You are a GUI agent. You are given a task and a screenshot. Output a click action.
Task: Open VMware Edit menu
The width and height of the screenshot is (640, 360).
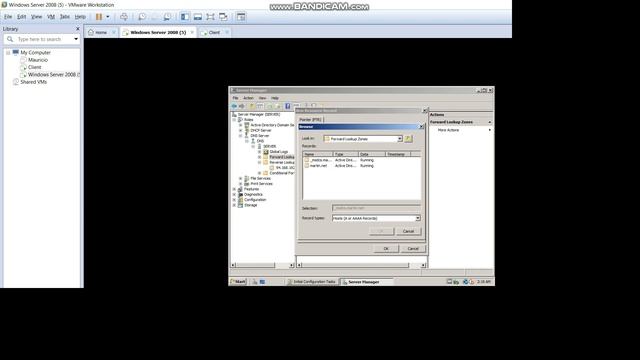pyautogui.click(x=22, y=17)
